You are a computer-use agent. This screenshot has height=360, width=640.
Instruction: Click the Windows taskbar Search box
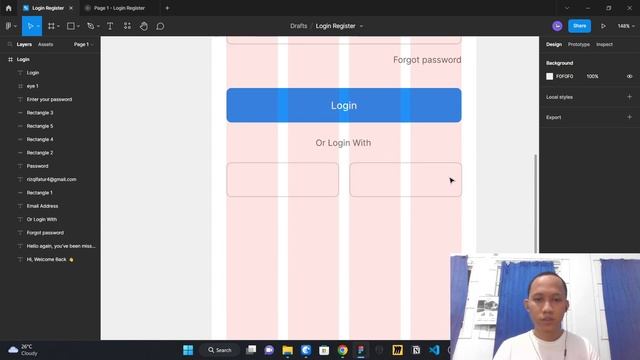(x=220, y=350)
